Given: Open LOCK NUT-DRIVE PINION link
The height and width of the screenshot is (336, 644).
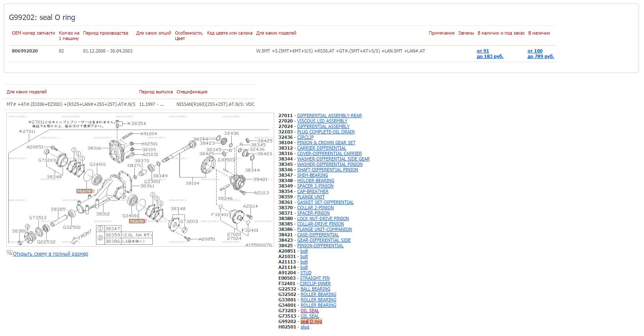Looking at the screenshot, I should point(323,219).
